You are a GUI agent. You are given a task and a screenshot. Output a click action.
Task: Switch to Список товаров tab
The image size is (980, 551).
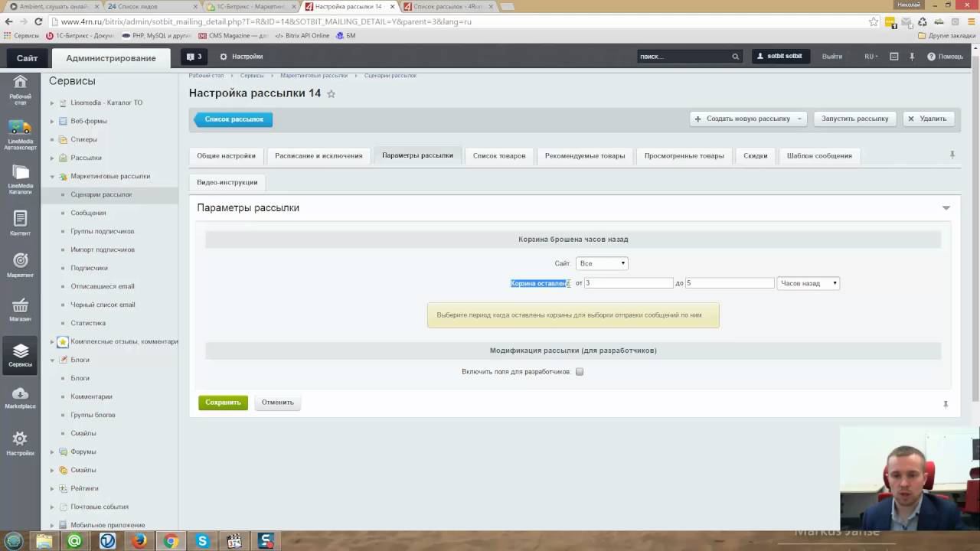click(x=499, y=155)
